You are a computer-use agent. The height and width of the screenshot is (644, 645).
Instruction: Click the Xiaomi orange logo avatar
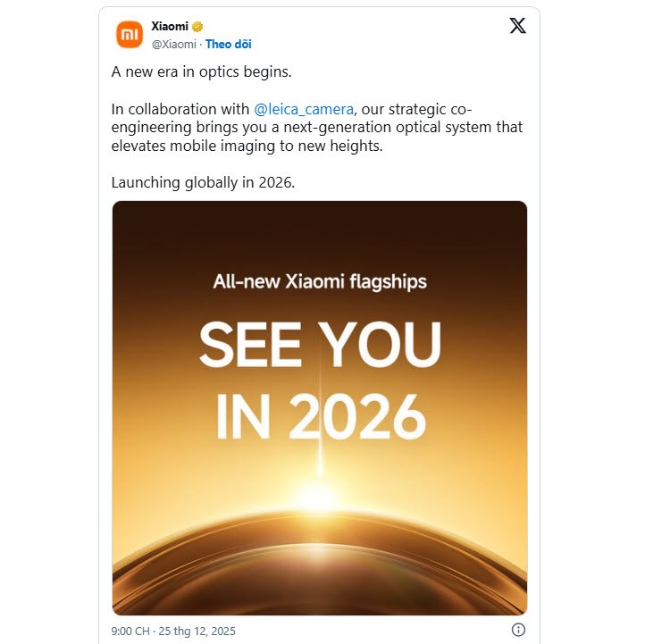point(130,35)
